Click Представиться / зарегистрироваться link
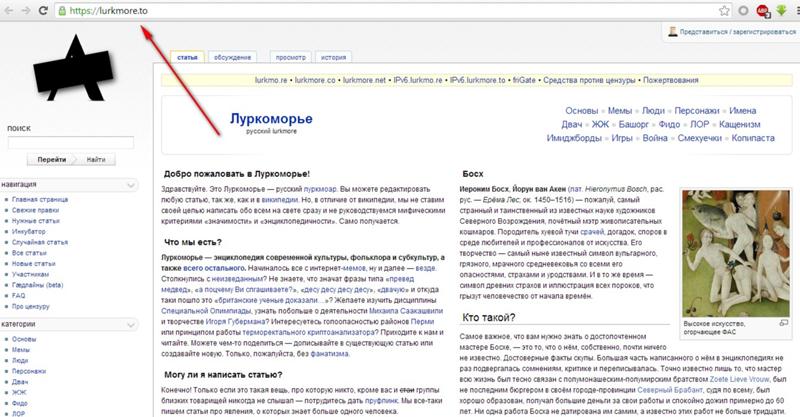This screenshot has height=417, width=800. [x=738, y=32]
